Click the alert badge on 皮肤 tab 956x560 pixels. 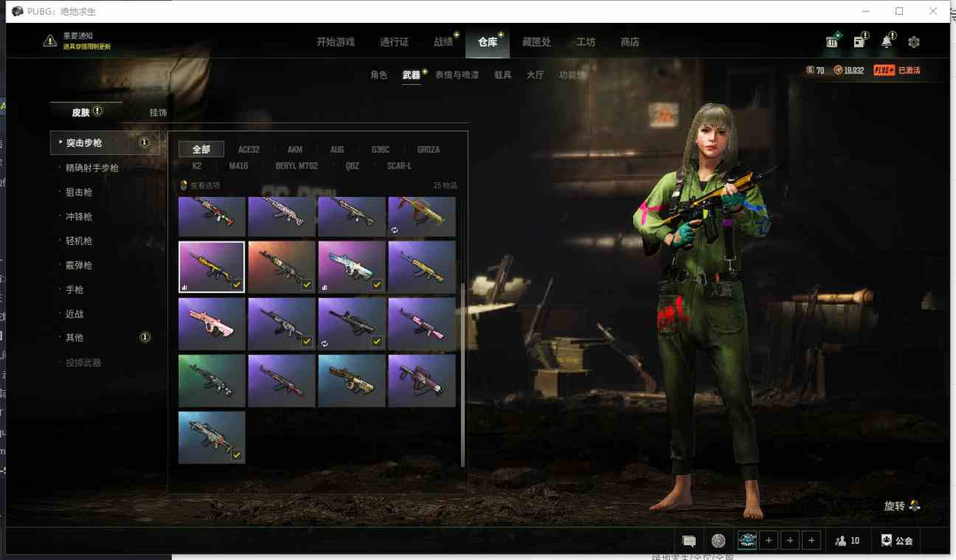pos(97,111)
